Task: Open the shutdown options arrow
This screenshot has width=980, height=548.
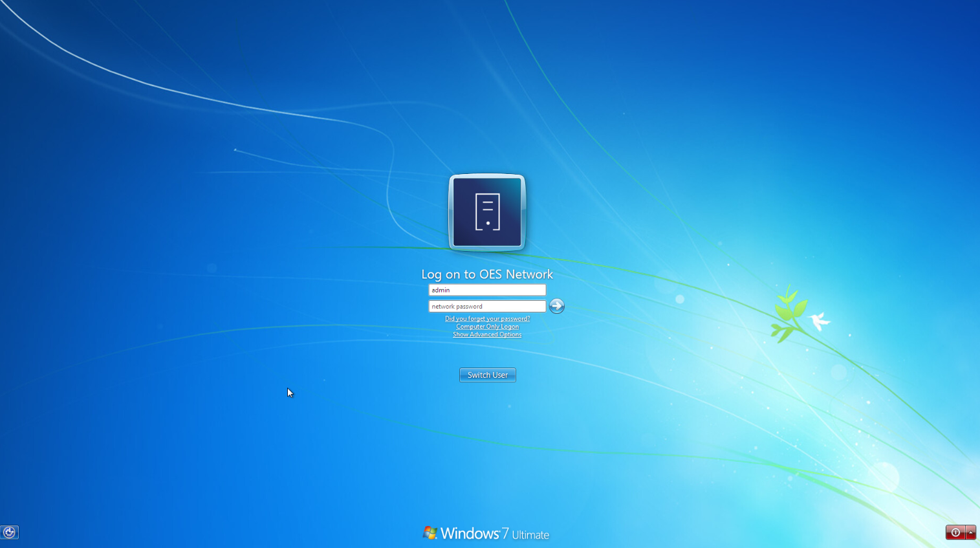Action: (972, 532)
